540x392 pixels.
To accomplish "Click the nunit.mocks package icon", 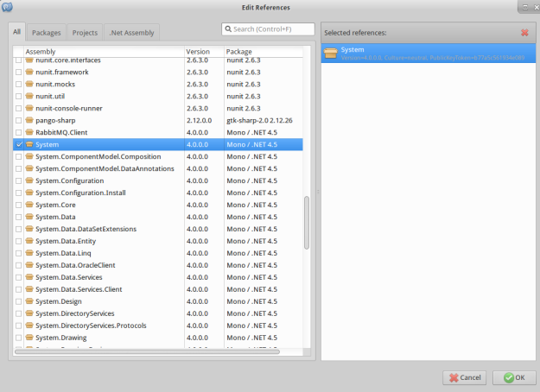I will [x=29, y=84].
